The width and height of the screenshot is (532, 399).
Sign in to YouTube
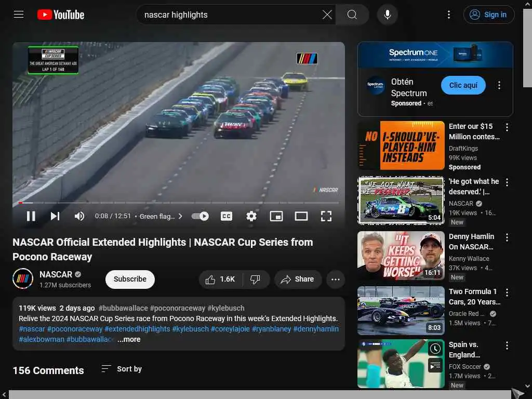point(488,15)
